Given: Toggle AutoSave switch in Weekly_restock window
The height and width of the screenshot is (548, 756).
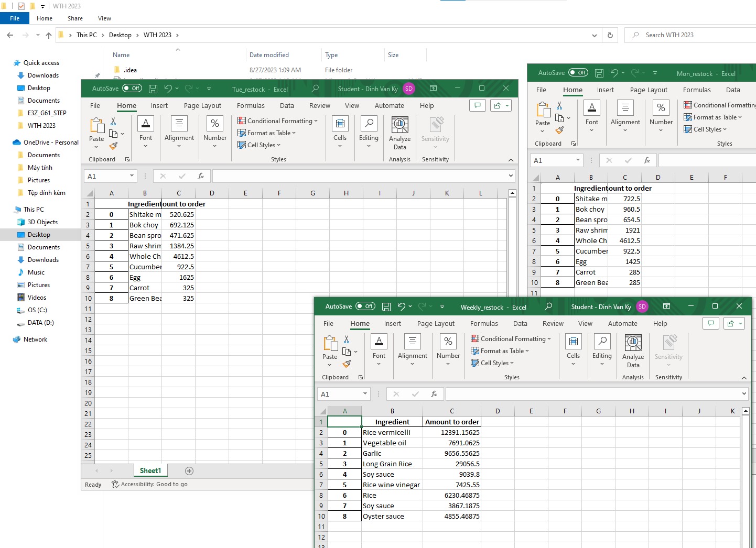Looking at the screenshot, I should coord(365,306).
